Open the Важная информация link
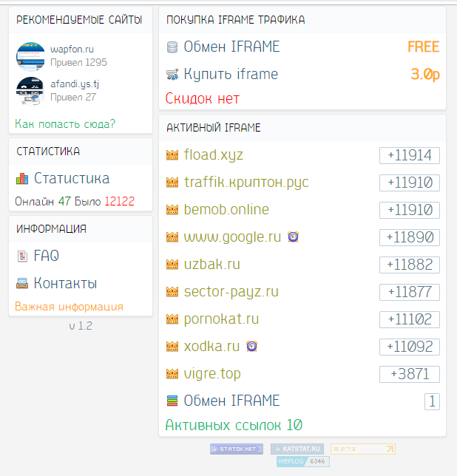 pyautogui.click(x=69, y=307)
